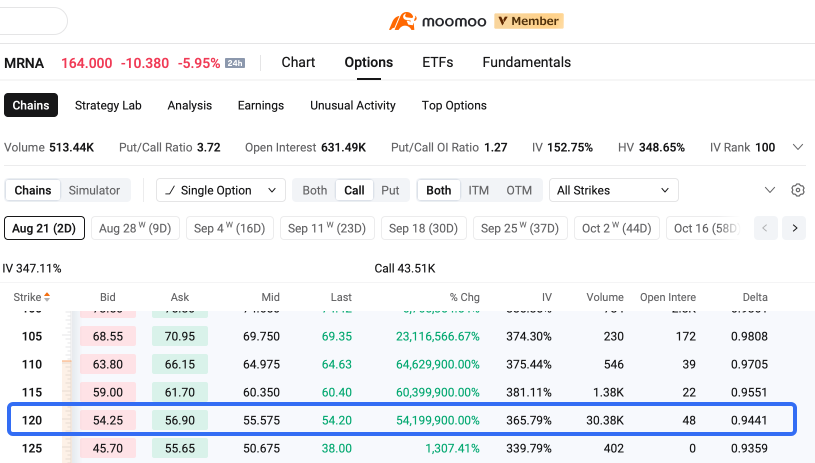Click the Last column header
This screenshot has width=815, height=463.
tap(341, 297)
